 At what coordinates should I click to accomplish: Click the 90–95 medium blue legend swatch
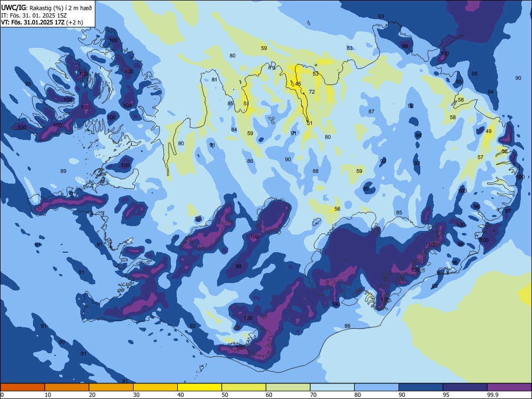(x=421, y=387)
